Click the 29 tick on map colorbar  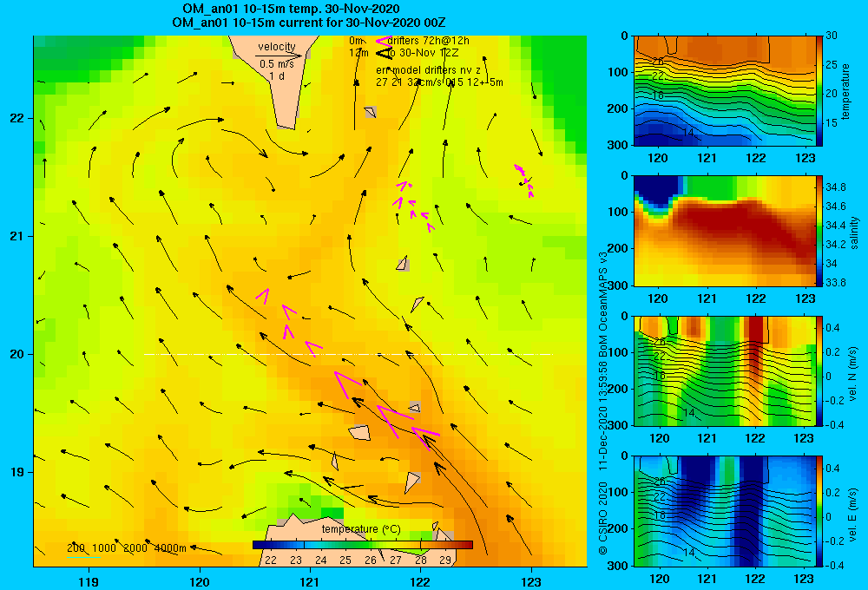[x=445, y=560]
